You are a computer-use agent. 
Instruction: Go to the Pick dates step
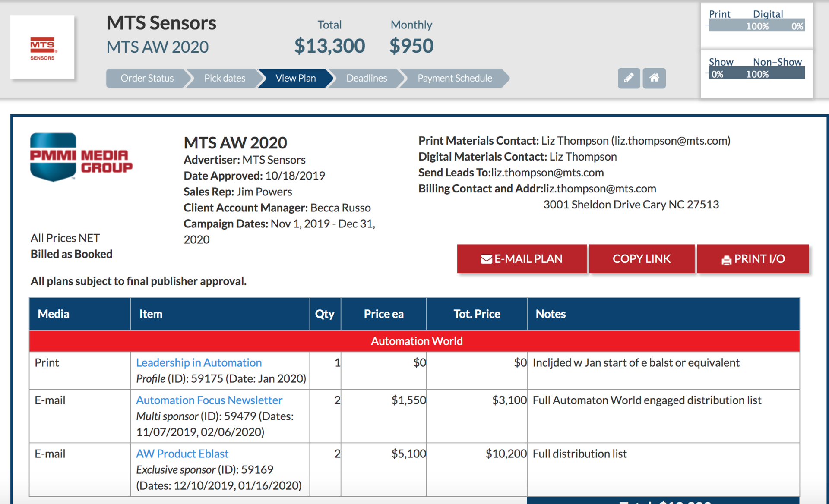click(225, 78)
